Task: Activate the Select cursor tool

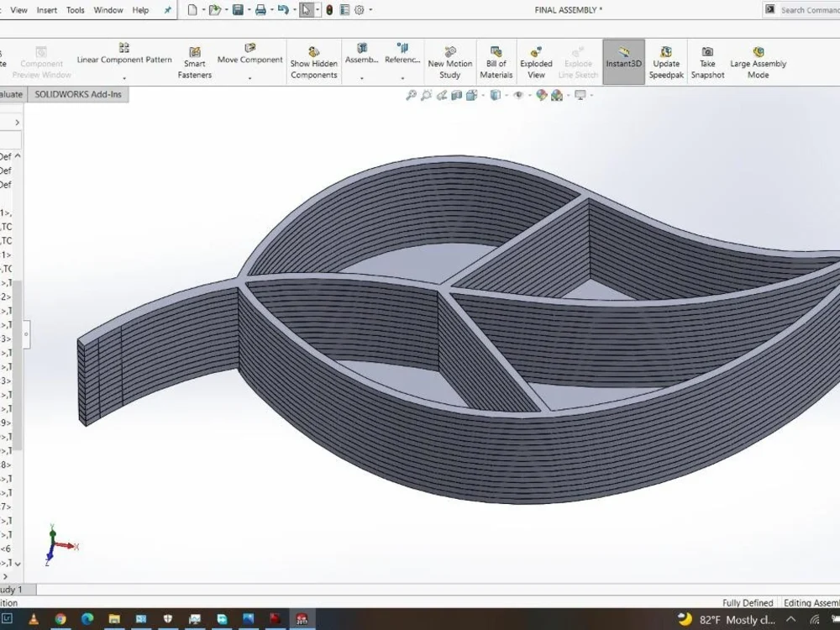Action: click(x=306, y=9)
